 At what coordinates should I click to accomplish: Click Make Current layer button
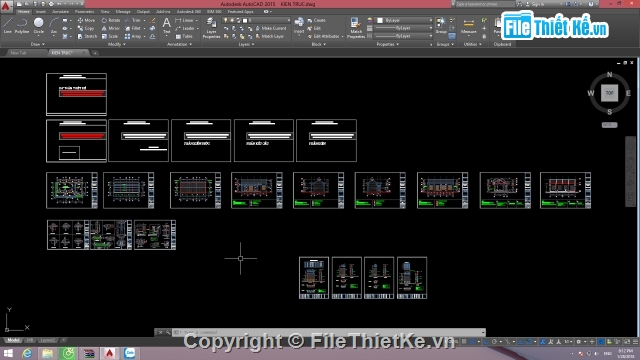tap(271, 28)
